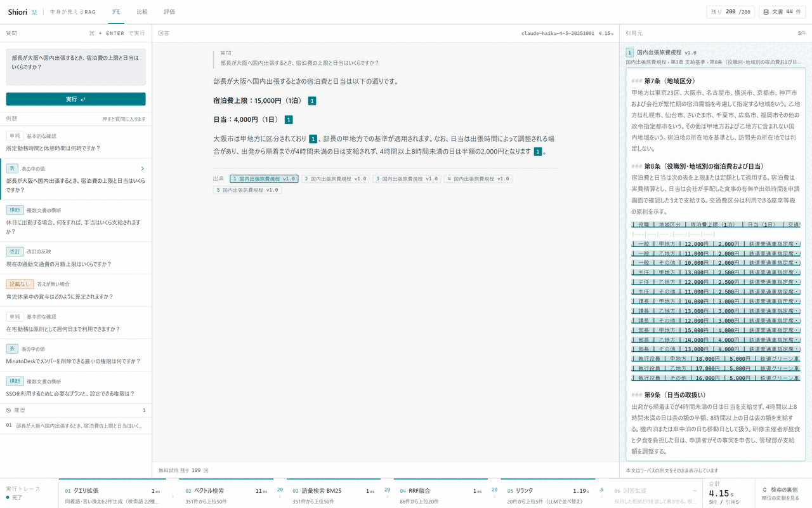
Task: Select source chip 1 国内出張旅費規程 v1.0
Action: [265, 179]
